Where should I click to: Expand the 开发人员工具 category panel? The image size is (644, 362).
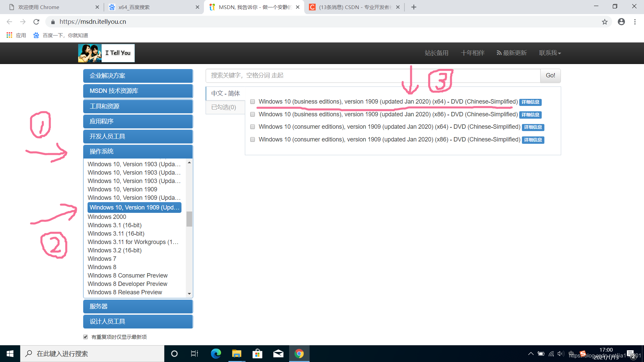[138, 136]
